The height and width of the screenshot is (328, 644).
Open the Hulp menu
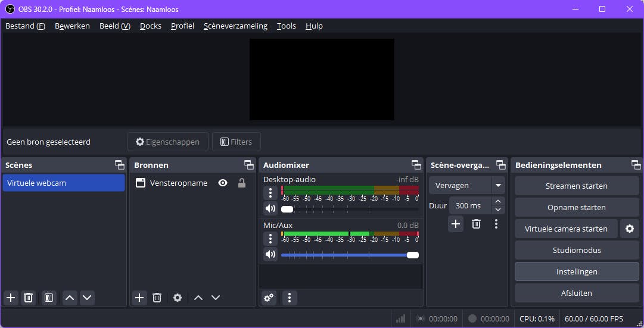pyautogui.click(x=314, y=26)
